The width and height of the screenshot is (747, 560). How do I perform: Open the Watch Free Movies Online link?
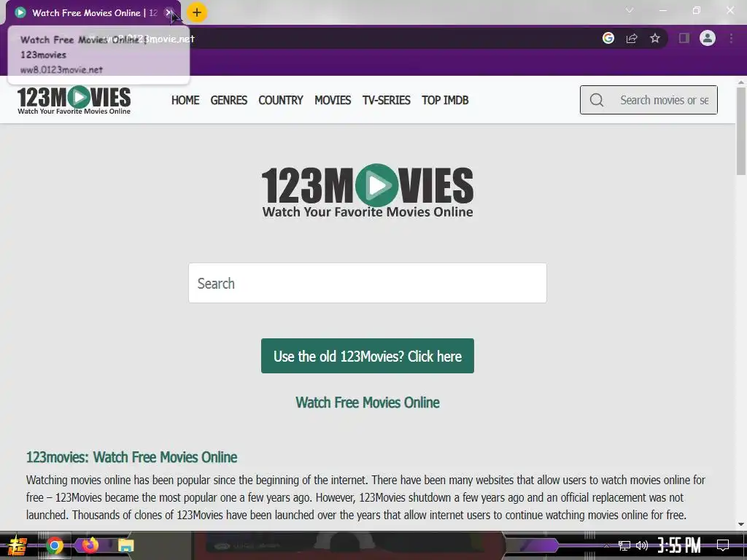[x=368, y=402]
